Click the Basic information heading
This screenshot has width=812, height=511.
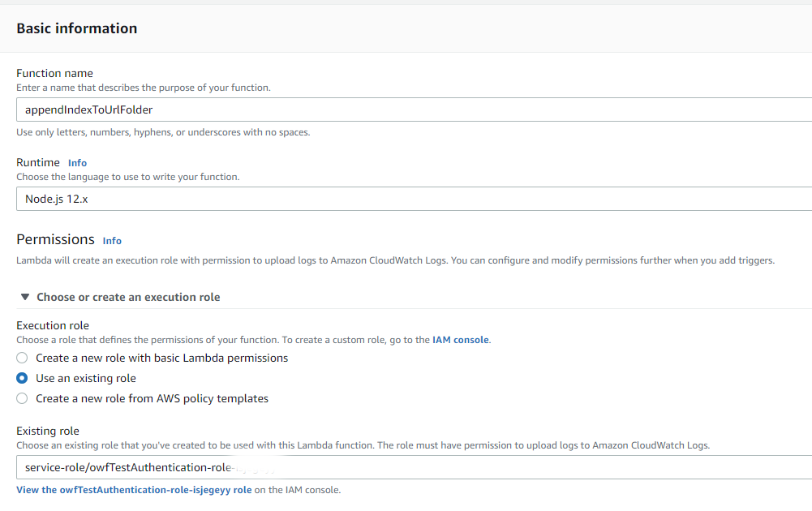pyautogui.click(x=77, y=28)
